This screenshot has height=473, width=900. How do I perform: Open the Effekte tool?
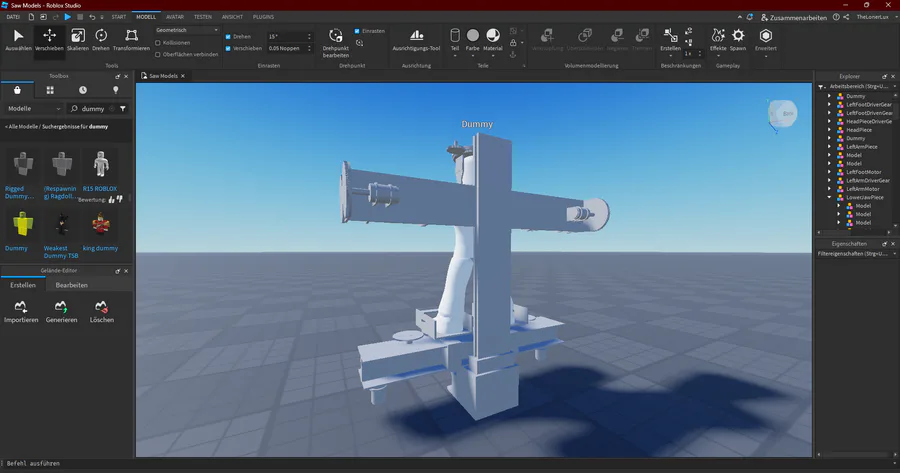pos(718,40)
